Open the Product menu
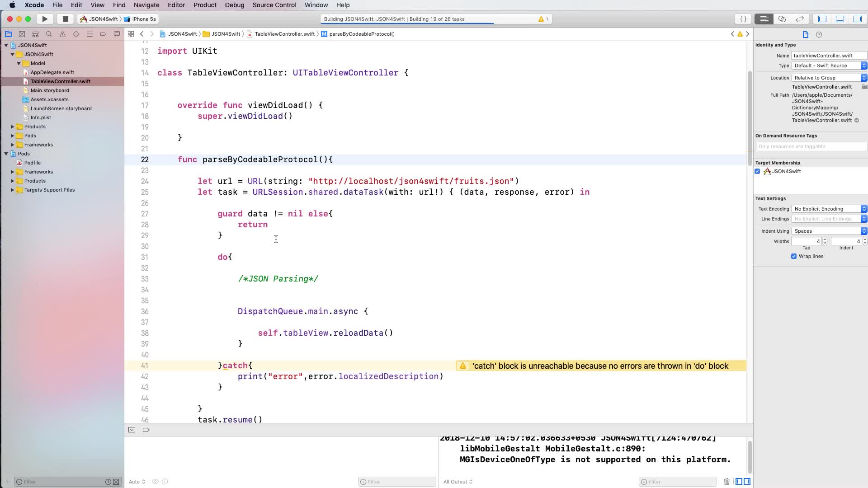Viewport: 868px width, 488px height. [x=205, y=5]
